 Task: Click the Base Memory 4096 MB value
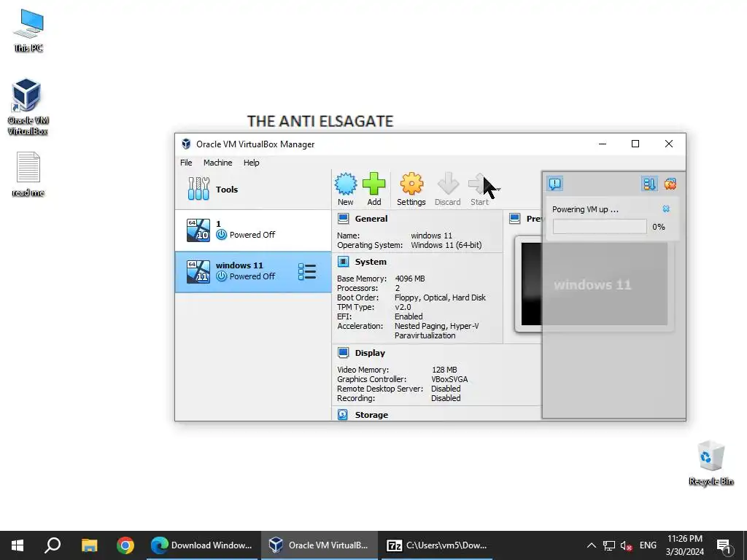pyautogui.click(x=410, y=279)
